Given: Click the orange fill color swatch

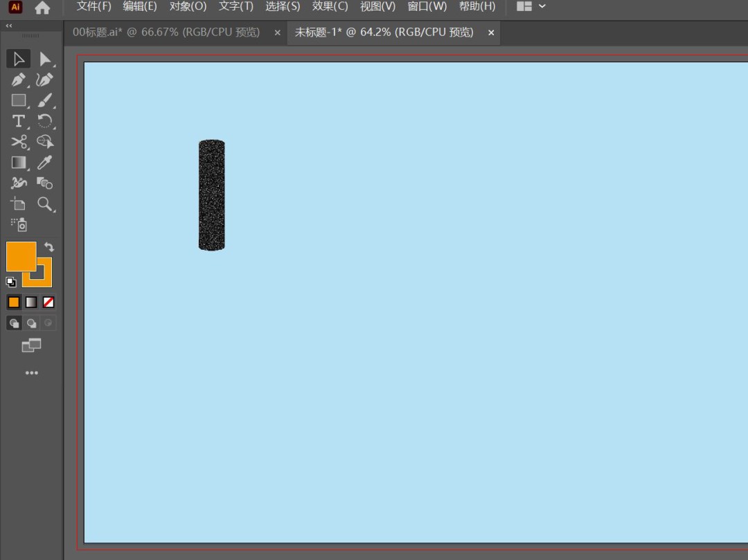Looking at the screenshot, I should [x=21, y=256].
